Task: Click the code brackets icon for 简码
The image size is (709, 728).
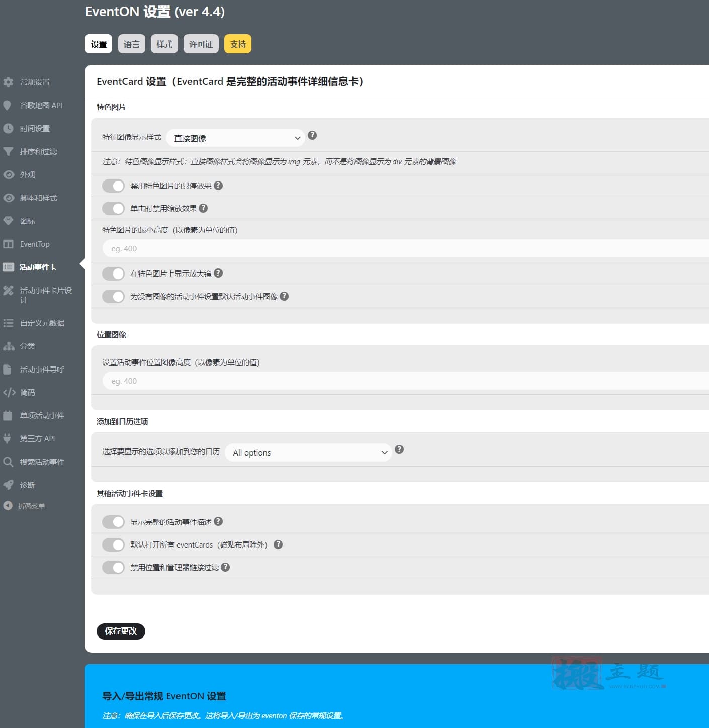Action: pos(9,392)
